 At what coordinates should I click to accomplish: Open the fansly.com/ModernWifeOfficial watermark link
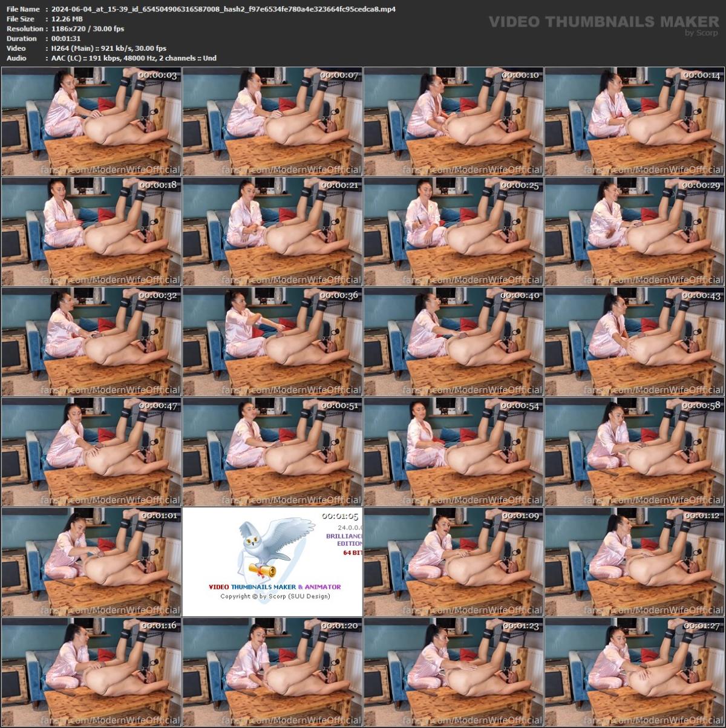coord(109,169)
